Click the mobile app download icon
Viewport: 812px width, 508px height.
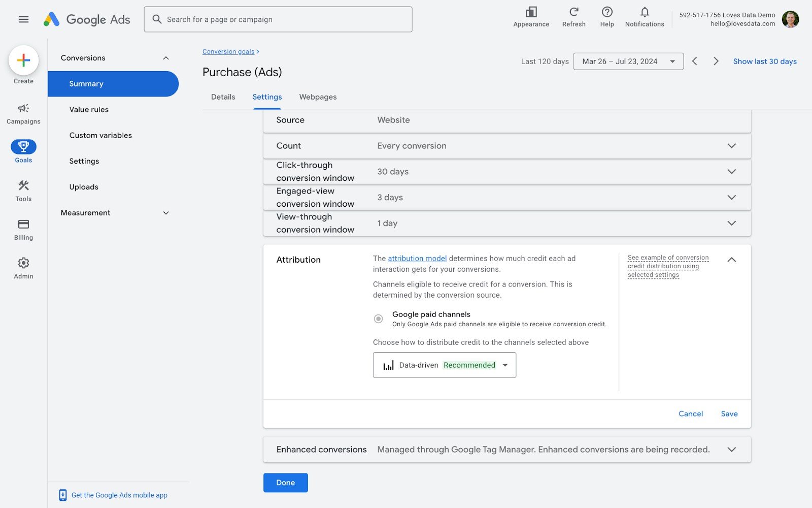63,495
